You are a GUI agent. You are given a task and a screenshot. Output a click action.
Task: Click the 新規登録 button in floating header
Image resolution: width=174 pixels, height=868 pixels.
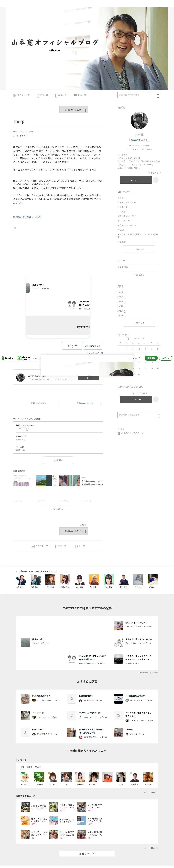coord(151,358)
